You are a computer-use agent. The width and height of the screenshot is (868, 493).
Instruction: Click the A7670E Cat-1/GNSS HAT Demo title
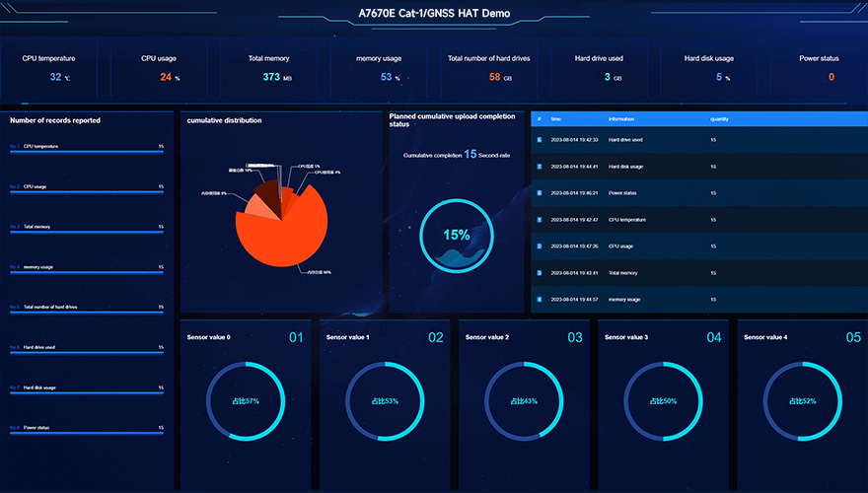click(434, 14)
